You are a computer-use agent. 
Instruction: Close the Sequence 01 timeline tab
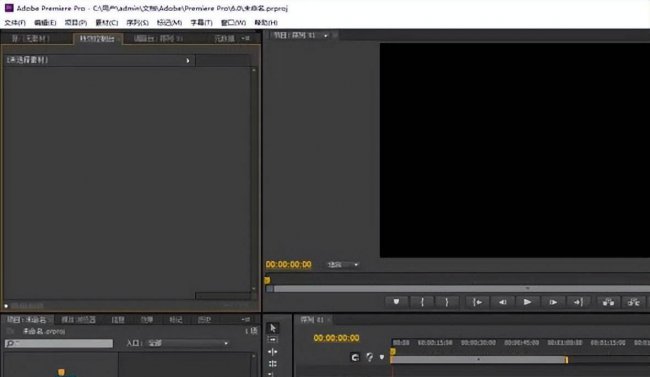[329, 320]
